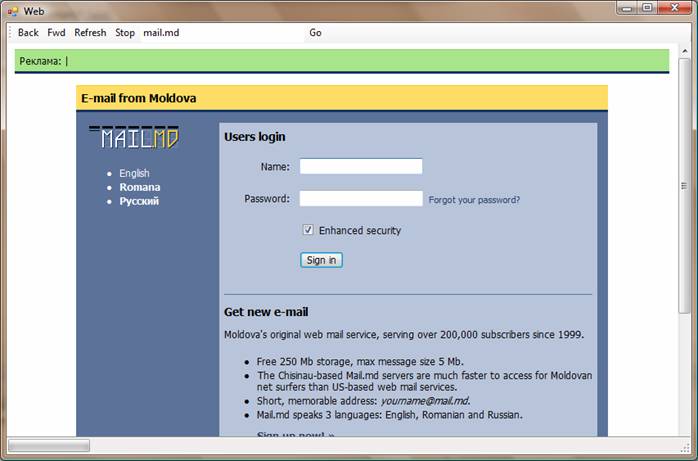Switch language to English
Viewport: 698px width, 461px height.
coord(134,173)
